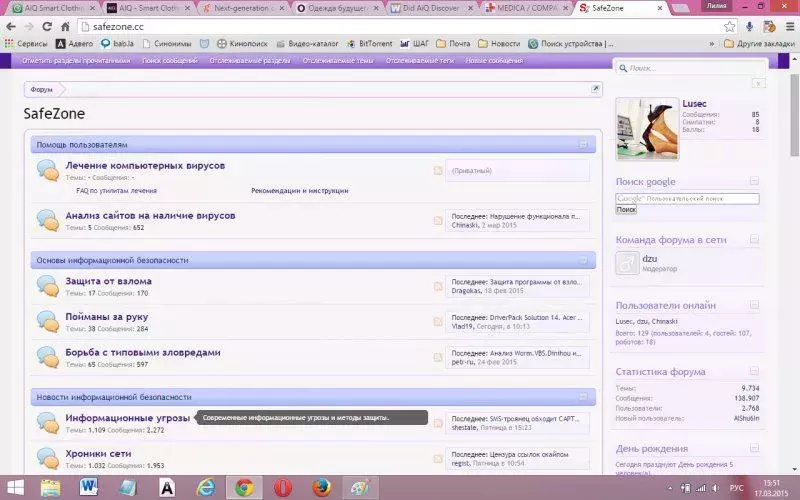Collapse the Команда форума в сети block

[x=755, y=239]
